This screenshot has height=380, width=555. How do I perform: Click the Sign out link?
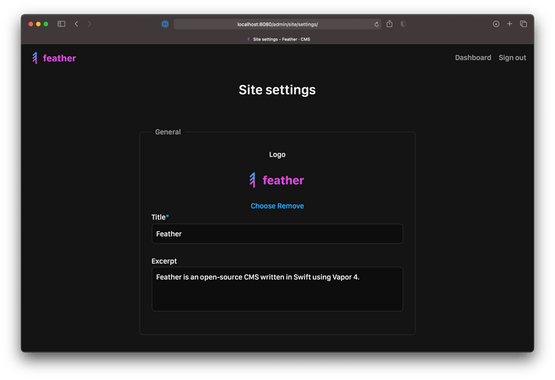pos(512,58)
